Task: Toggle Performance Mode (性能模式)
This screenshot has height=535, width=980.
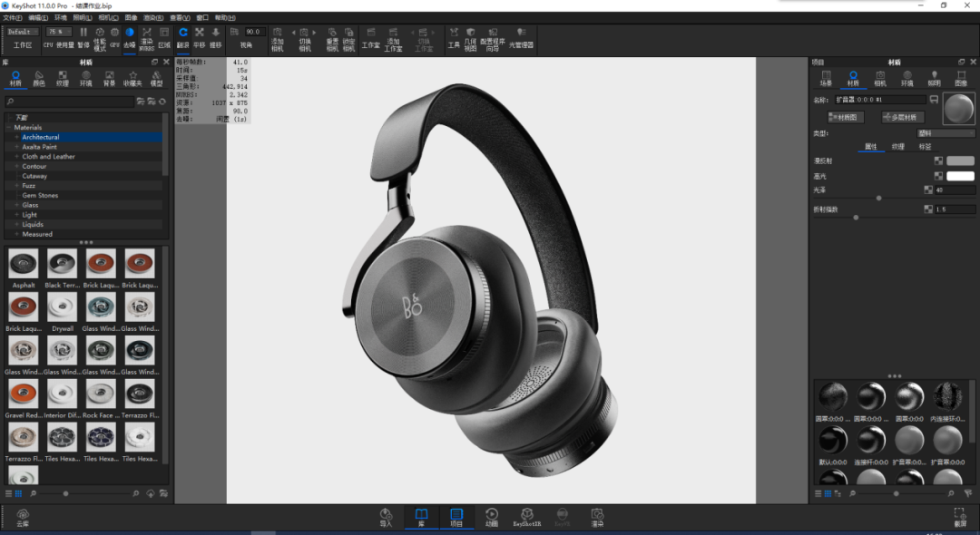Action: [x=100, y=39]
